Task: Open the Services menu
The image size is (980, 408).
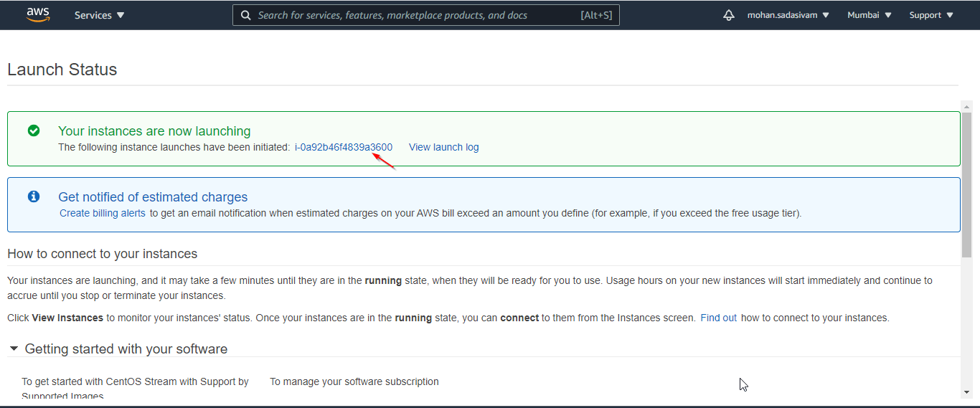Action: point(99,15)
